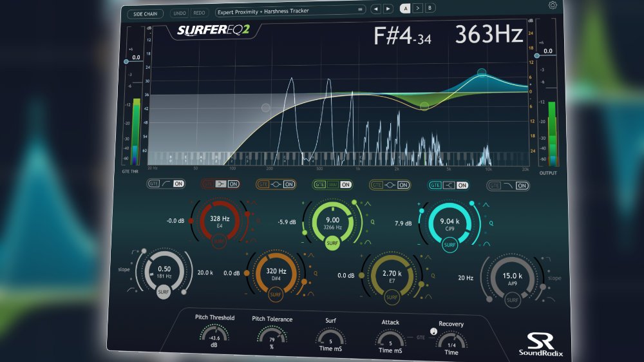Enable GTE on the orange band
The image size is (644, 362).
(263, 184)
